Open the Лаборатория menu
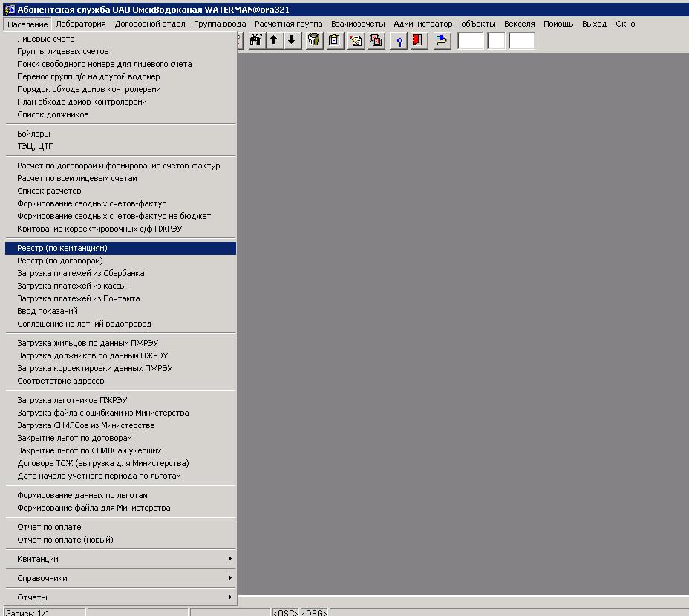 point(81,24)
